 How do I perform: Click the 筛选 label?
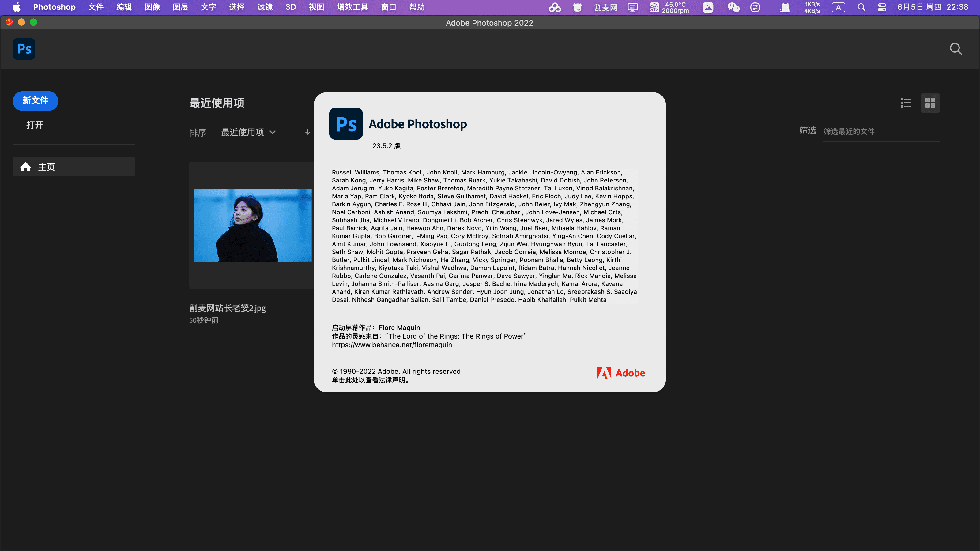(x=808, y=131)
